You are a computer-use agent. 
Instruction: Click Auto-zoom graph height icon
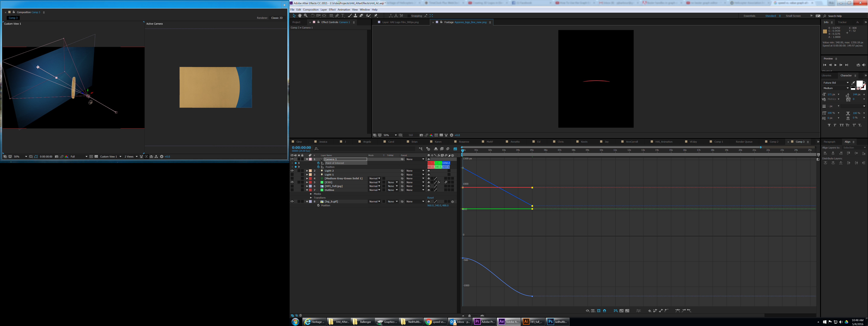pyautogui.click(x=616, y=311)
